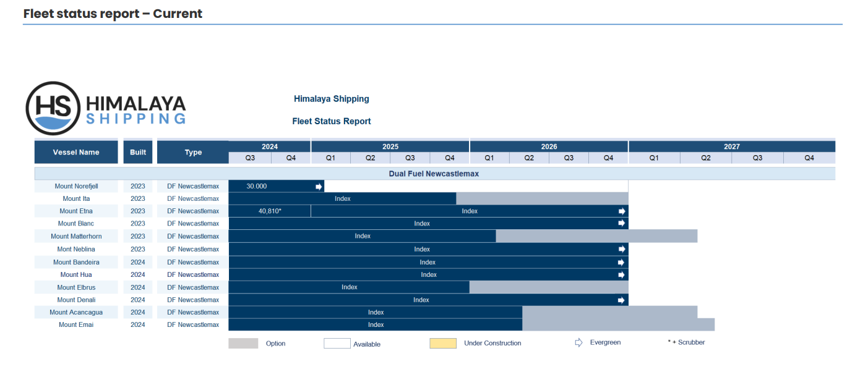Click the evergreen arrow in Mount Hua row
This screenshot has width=868, height=377.
click(x=621, y=274)
